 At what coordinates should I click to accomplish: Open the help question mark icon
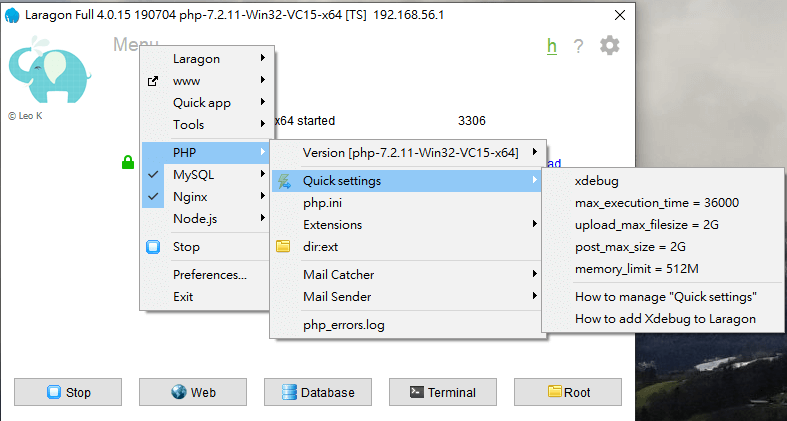coord(578,47)
